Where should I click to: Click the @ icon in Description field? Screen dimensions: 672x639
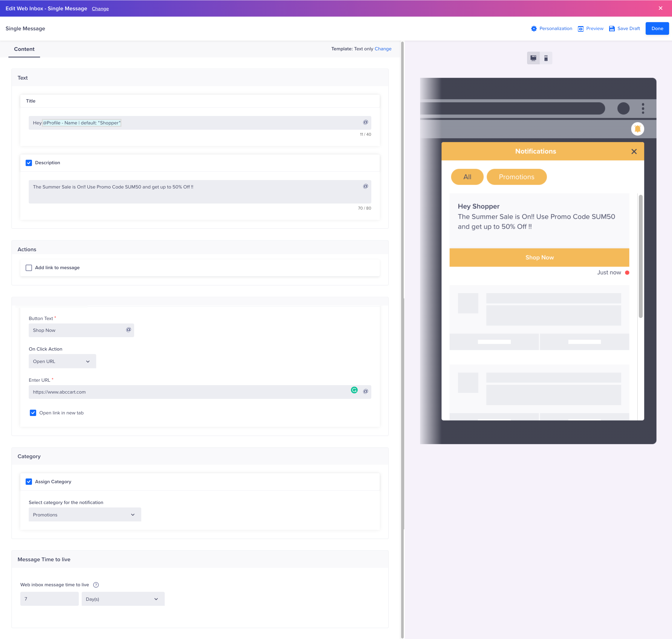365,186
